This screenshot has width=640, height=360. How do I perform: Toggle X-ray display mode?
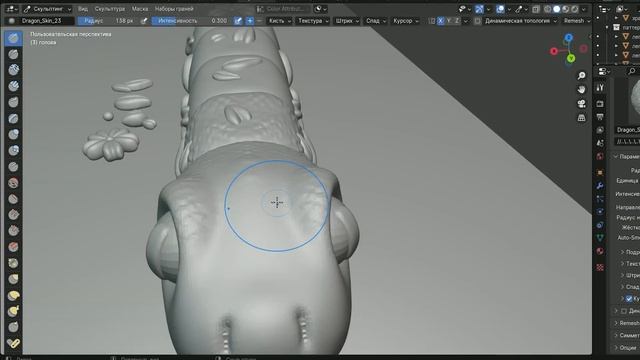(x=536, y=9)
